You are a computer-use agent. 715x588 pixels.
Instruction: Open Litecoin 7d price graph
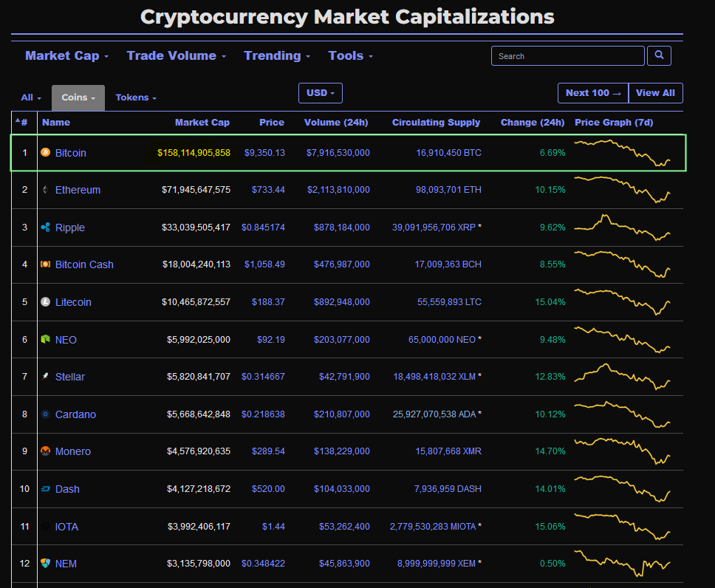pyautogui.click(x=623, y=302)
